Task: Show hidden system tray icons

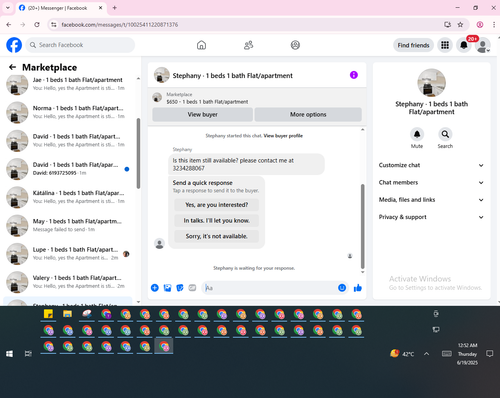Action: coord(426,354)
